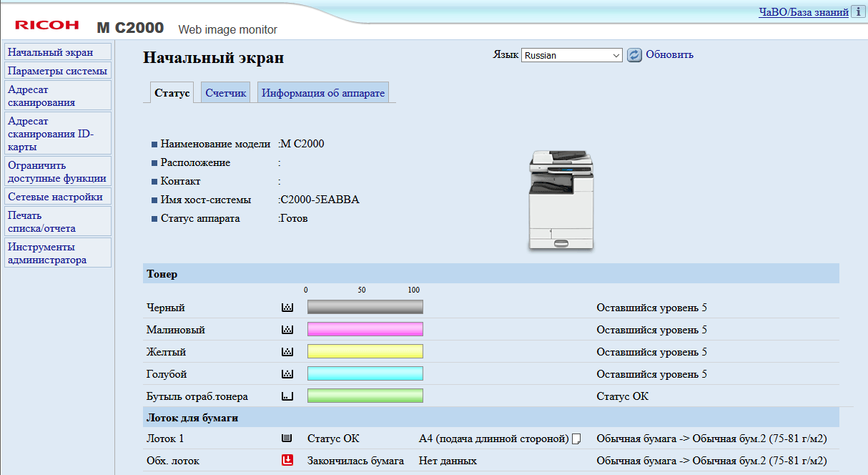Click the device status value Готов

(x=295, y=218)
